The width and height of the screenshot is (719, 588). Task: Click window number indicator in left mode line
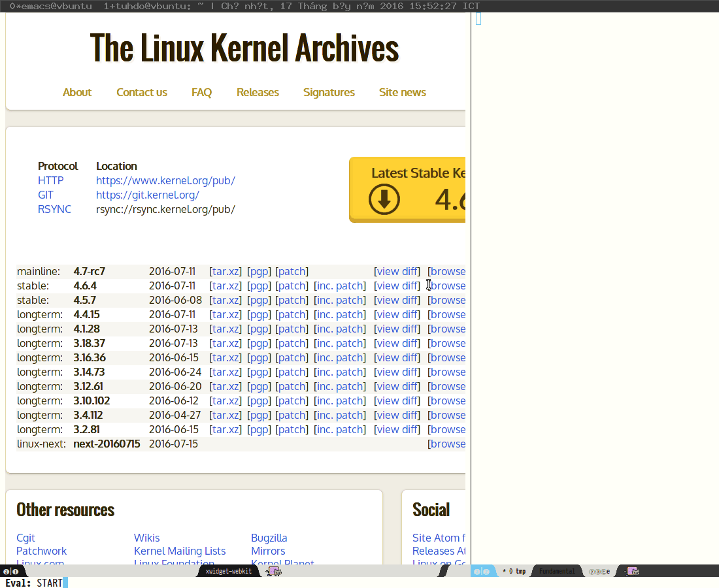(11, 571)
